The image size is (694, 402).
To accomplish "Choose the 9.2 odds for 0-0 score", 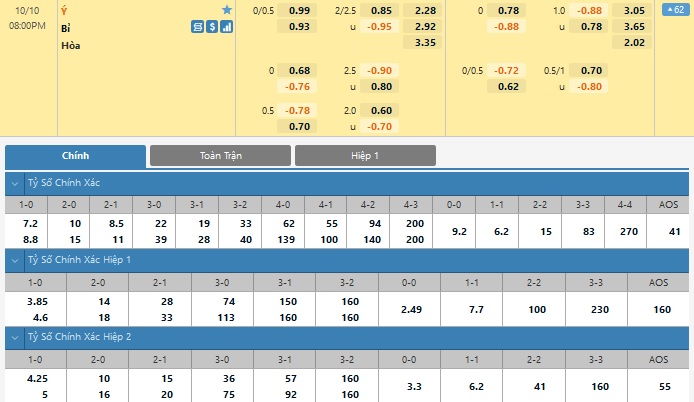I will 460,231.
